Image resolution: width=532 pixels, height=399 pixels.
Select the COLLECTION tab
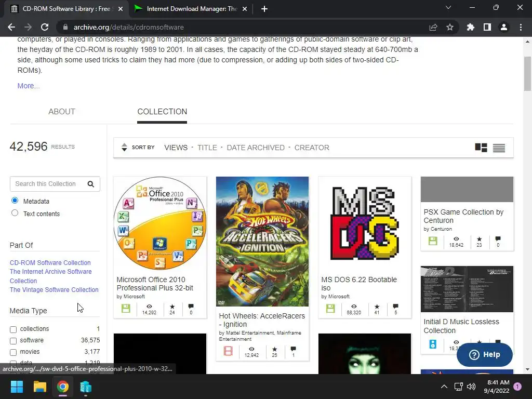[x=162, y=112]
